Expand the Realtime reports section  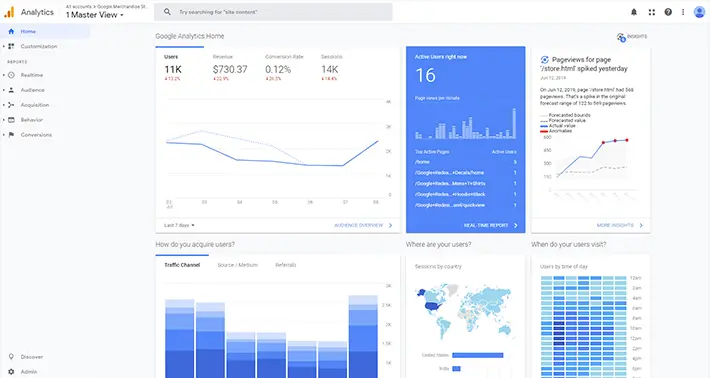click(x=4, y=75)
